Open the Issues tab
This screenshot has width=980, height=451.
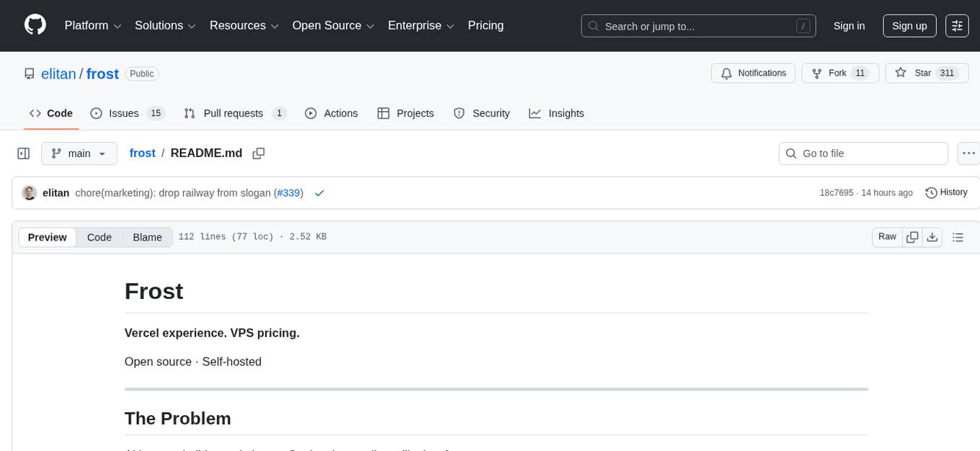pos(127,113)
